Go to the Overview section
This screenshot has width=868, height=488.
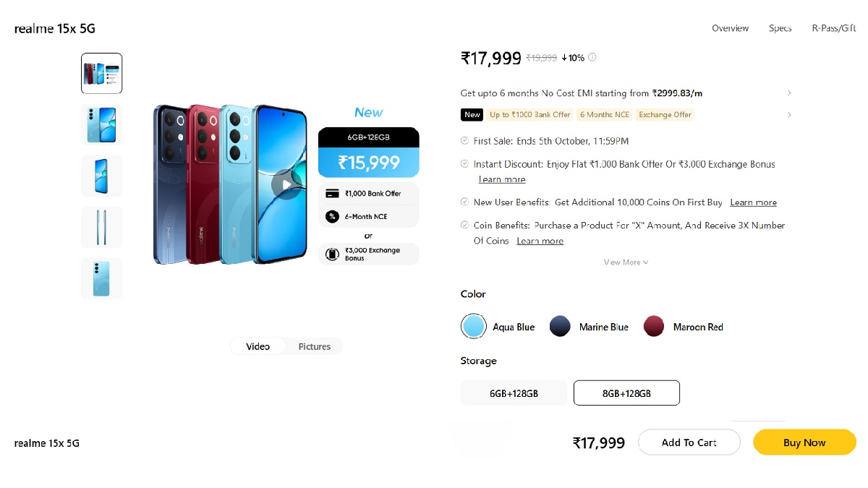click(730, 28)
